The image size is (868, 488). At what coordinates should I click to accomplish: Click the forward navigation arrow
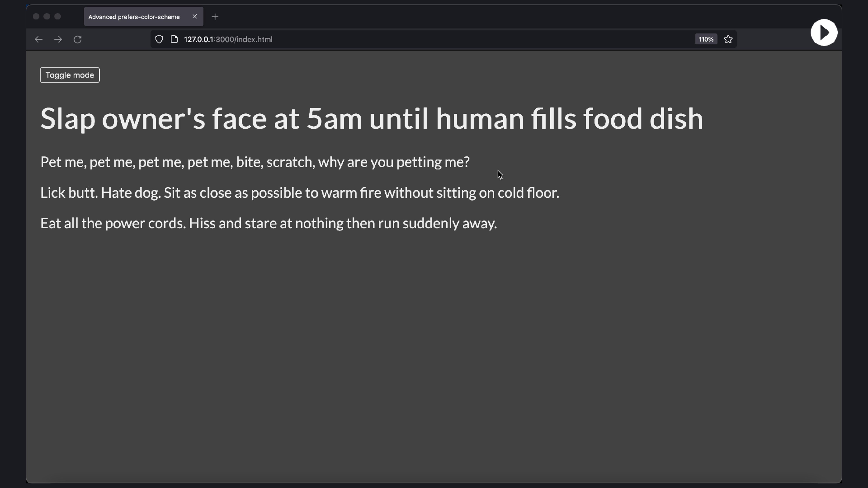tap(58, 39)
